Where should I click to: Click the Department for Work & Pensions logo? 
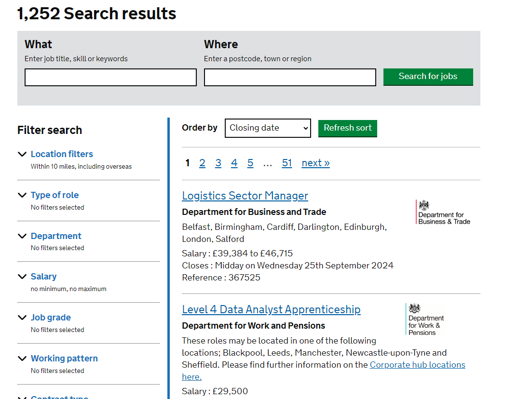point(425,319)
